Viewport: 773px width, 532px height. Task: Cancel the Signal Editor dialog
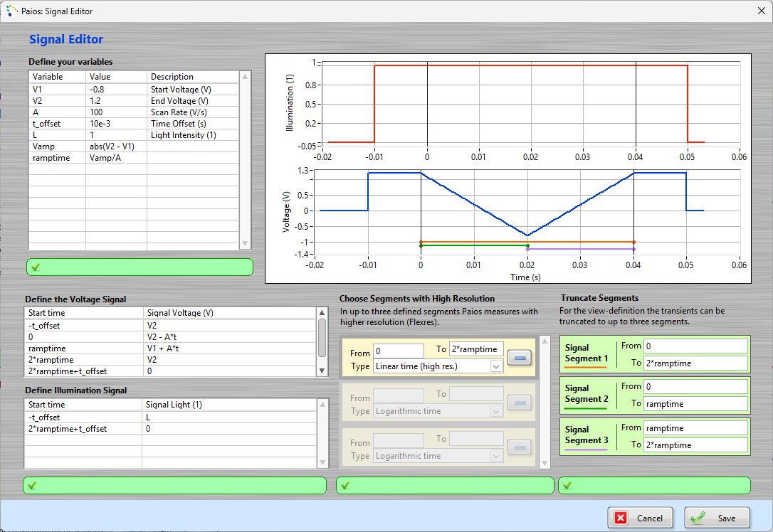click(x=640, y=518)
